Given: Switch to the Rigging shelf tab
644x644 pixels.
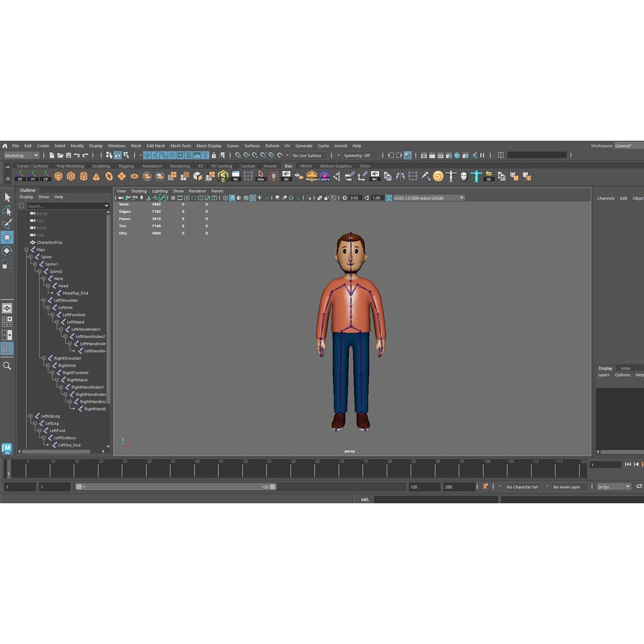Looking at the screenshot, I should tap(126, 166).
